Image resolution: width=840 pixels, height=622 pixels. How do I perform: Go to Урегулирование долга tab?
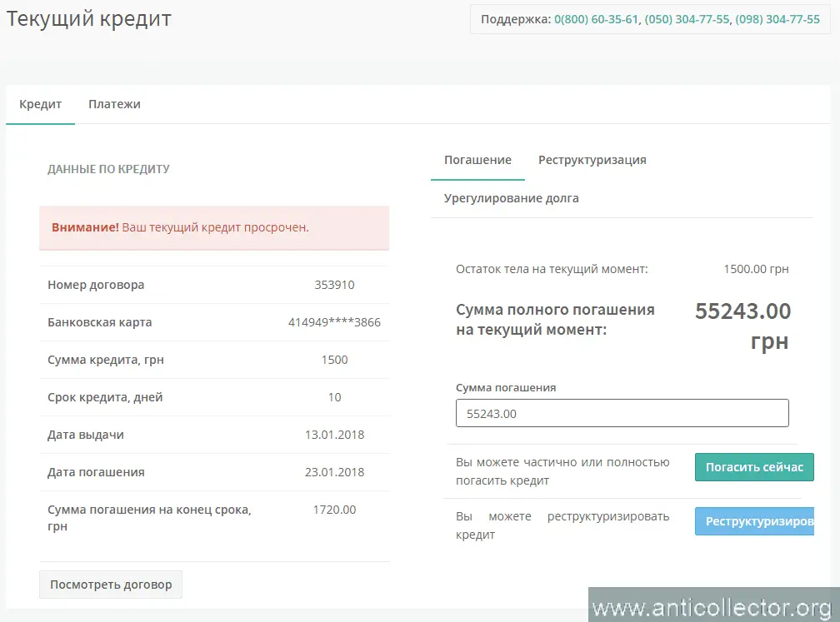point(511,198)
